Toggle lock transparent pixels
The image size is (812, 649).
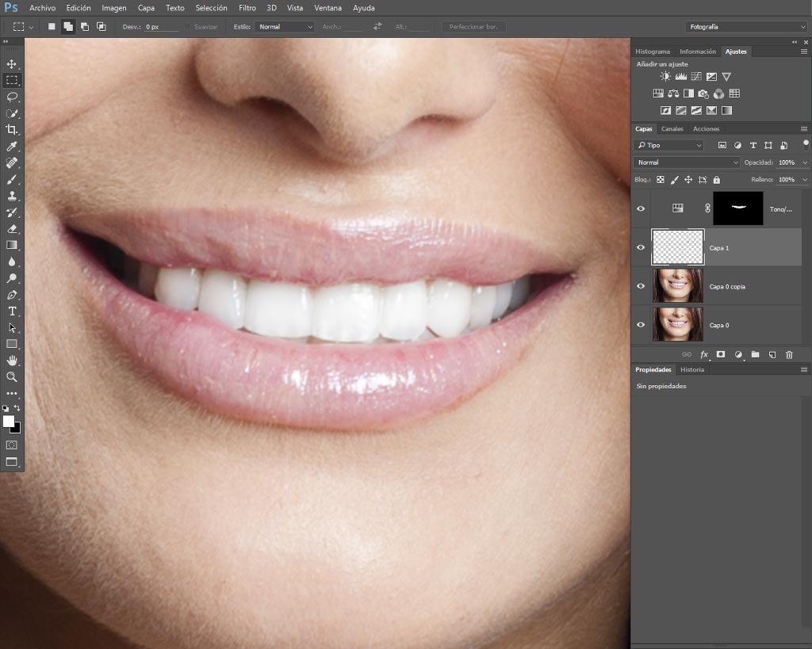click(661, 180)
